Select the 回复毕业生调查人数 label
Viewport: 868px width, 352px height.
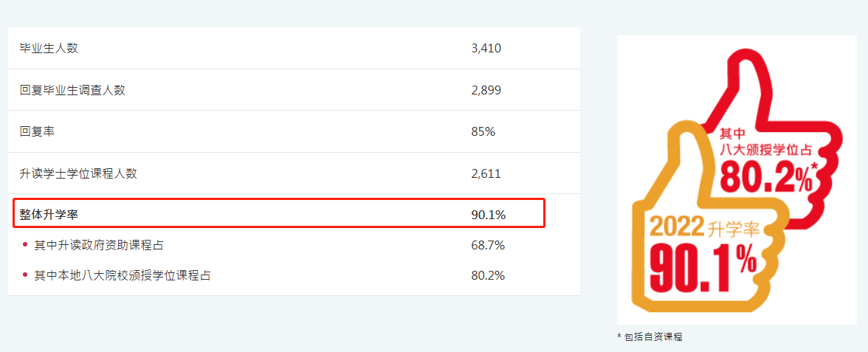point(72,90)
